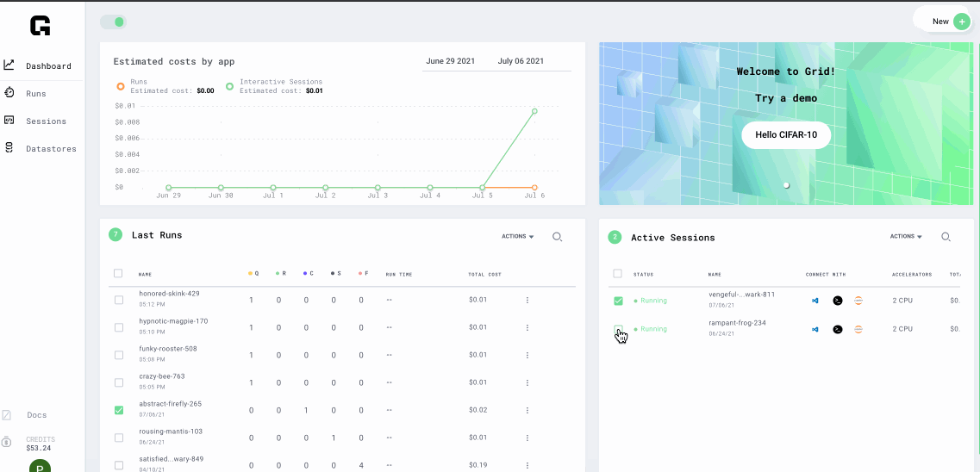The image size is (980, 472).
Task: Click the Jul 6 orange Runs data point
Action: 534,187
